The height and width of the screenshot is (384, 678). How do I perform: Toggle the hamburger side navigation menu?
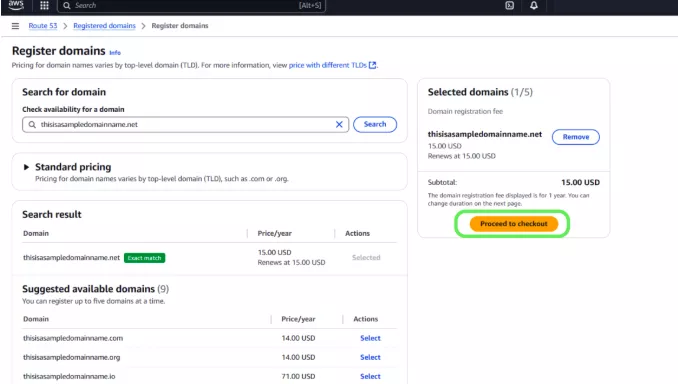16,26
